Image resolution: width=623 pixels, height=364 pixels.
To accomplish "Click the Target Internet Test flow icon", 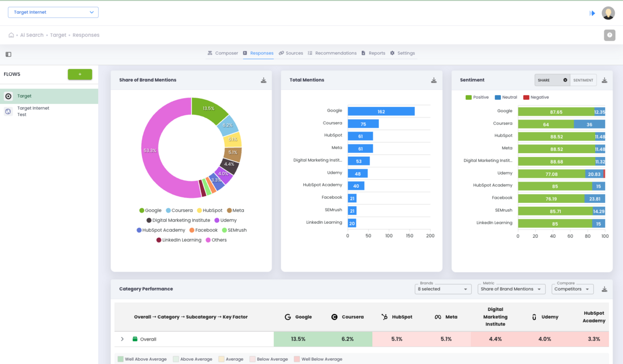I will click(x=8, y=111).
